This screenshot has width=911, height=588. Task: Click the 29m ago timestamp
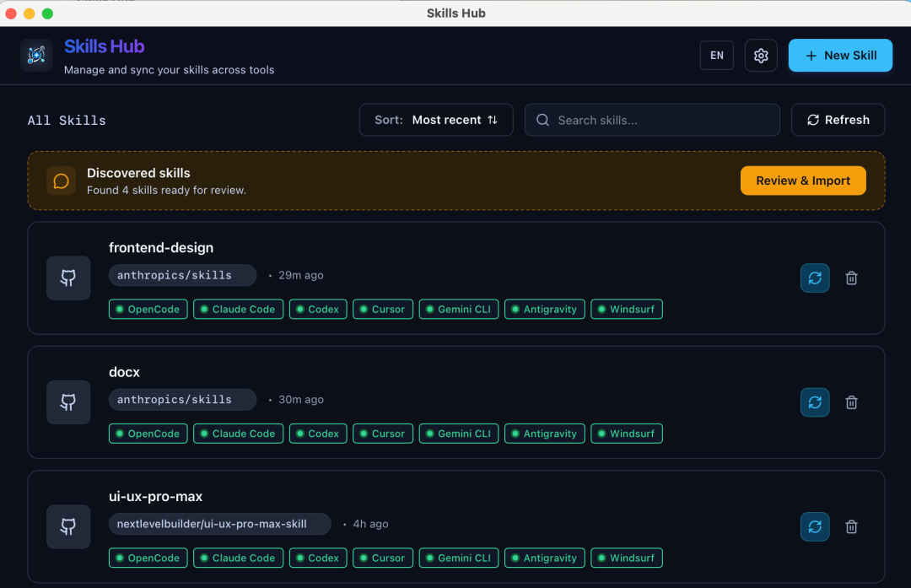(301, 275)
